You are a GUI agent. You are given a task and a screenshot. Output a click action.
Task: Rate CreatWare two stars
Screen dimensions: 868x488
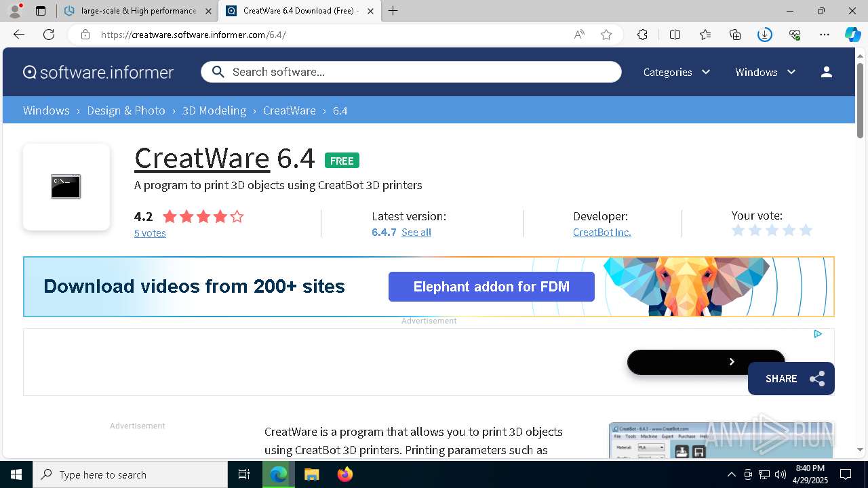pyautogui.click(x=755, y=230)
